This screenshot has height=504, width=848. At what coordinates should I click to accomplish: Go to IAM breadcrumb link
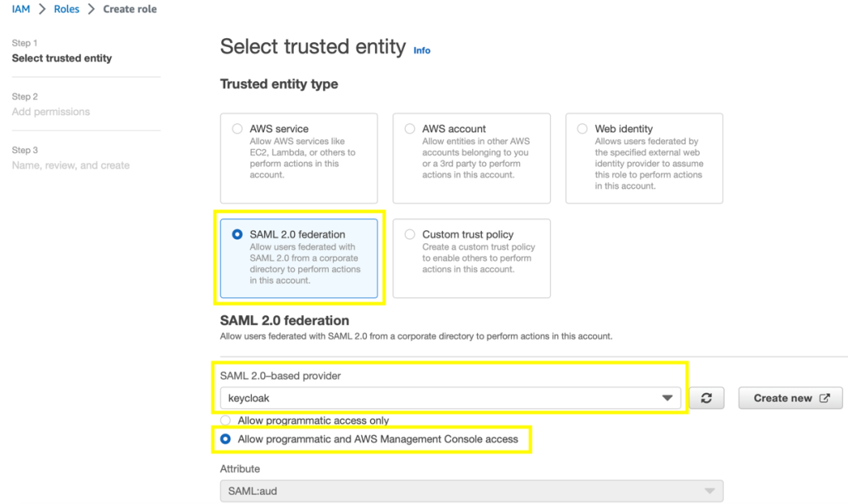(21, 9)
